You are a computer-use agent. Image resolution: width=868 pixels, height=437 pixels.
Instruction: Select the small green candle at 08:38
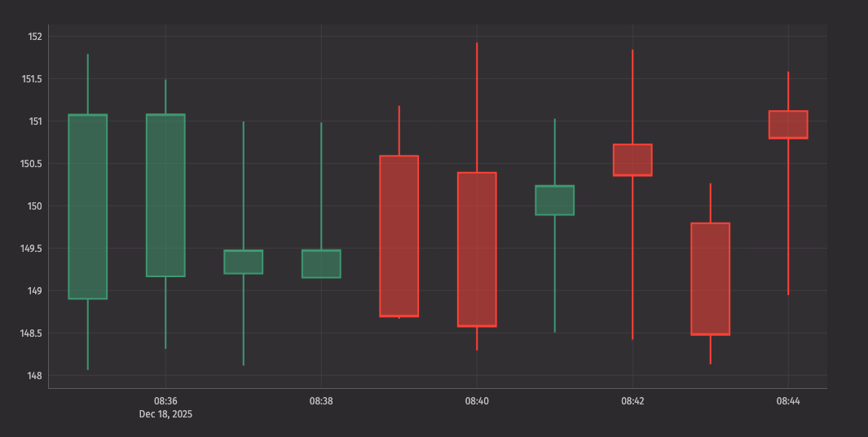coord(321,263)
